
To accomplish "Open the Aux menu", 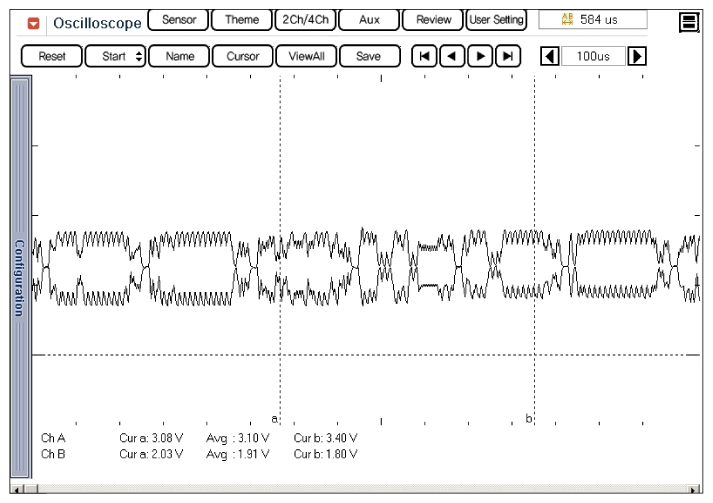I will [369, 20].
